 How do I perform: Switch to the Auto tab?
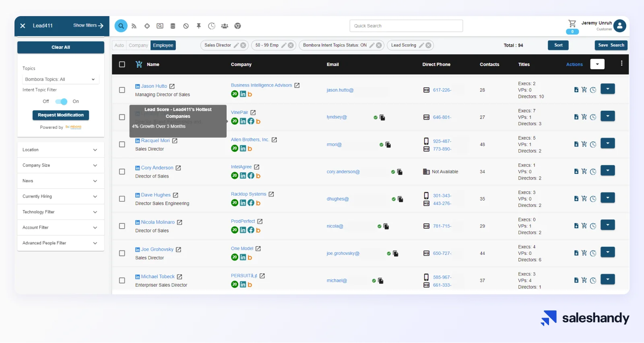(x=119, y=45)
